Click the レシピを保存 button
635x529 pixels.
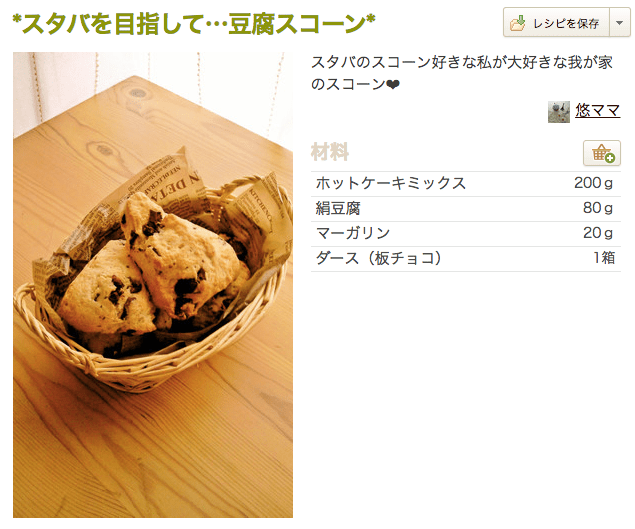(556, 23)
